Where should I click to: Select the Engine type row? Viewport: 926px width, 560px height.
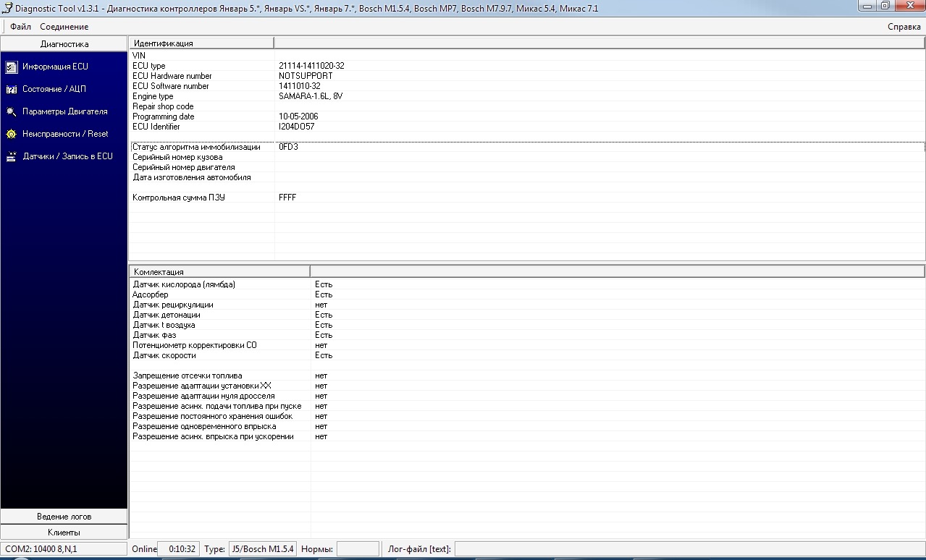(x=527, y=96)
